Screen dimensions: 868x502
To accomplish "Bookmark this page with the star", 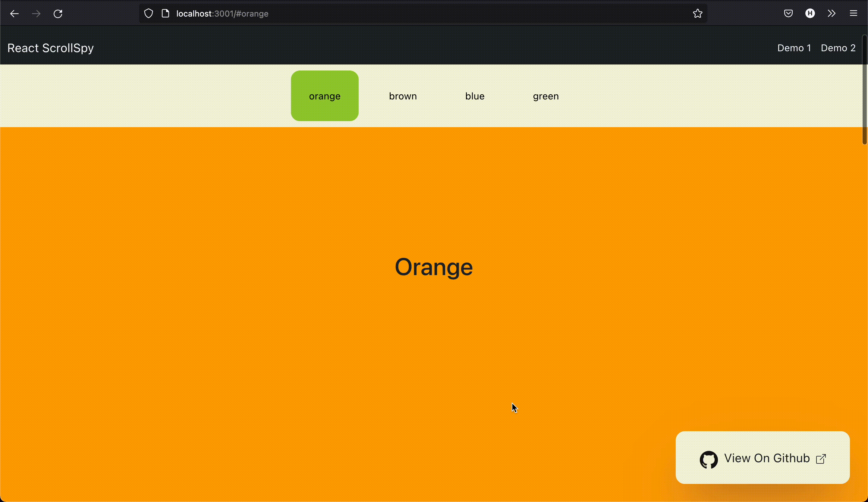I will pyautogui.click(x=697, y=14).
